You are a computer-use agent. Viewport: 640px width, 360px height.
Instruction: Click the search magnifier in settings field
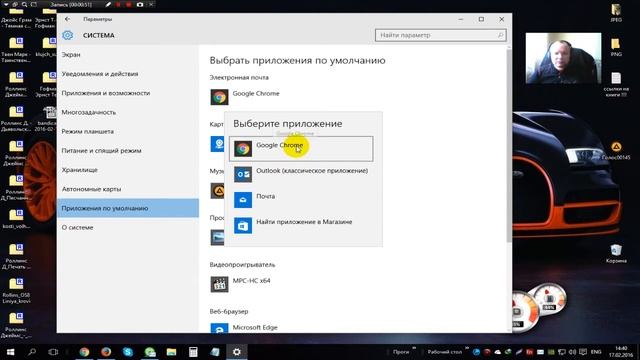point(500,35)
